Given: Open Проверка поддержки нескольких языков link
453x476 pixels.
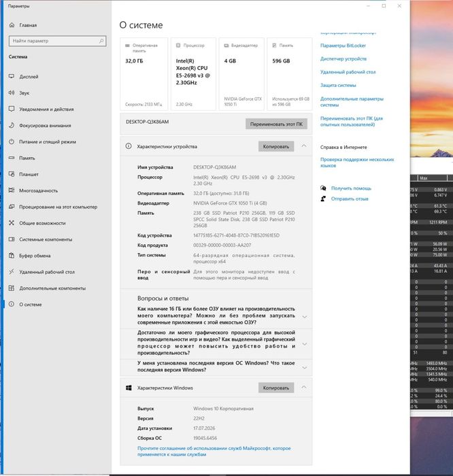Looking at the screenshot, I should pyautogui.click(x=357, y=163).
